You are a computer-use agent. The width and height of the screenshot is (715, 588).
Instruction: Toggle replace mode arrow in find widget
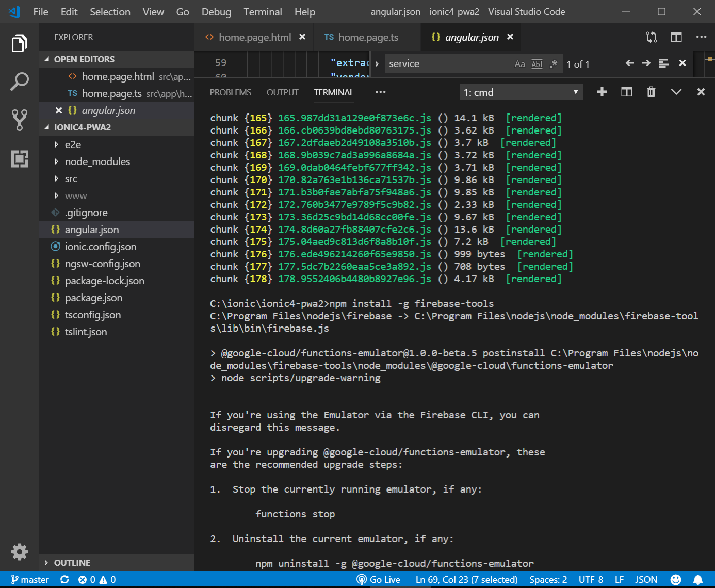click(377, 64)
